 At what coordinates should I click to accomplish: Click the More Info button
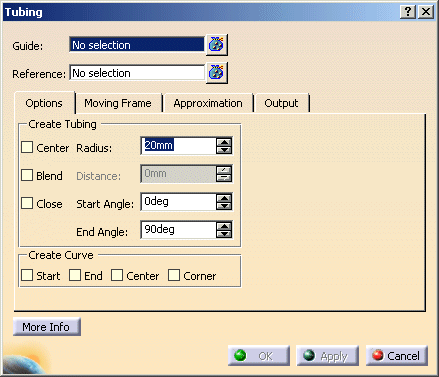click(46, 327)
